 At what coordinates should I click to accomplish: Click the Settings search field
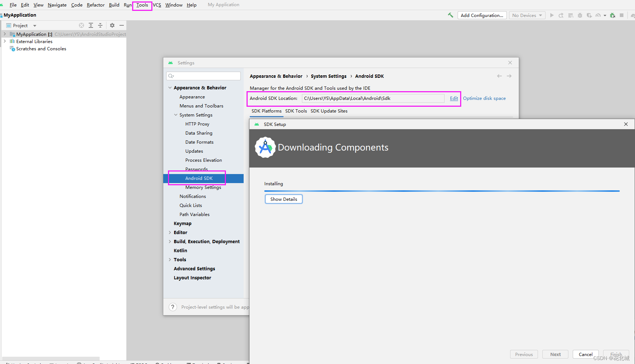203,76
